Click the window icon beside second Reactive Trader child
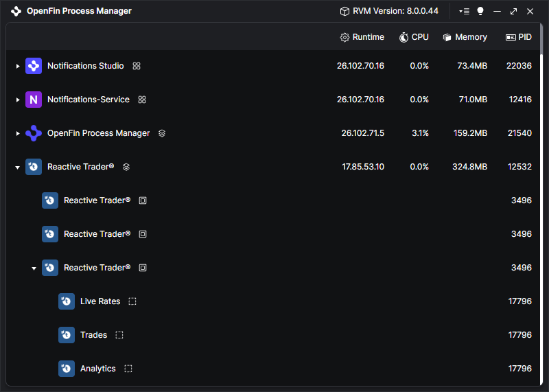Screen dimensions: 549x392 pyautogui.click(x=143, y=234)
